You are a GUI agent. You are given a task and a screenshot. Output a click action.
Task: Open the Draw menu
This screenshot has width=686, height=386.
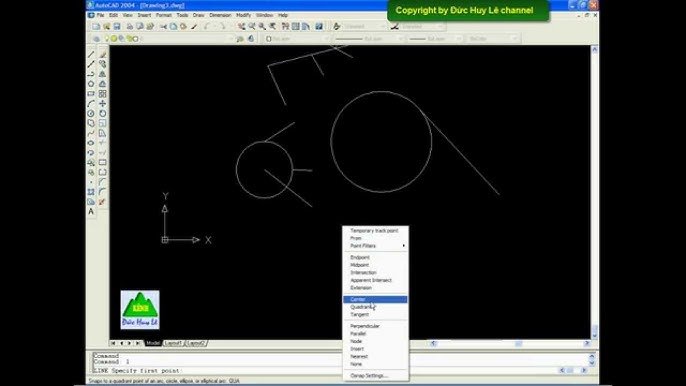pos(199,15)
